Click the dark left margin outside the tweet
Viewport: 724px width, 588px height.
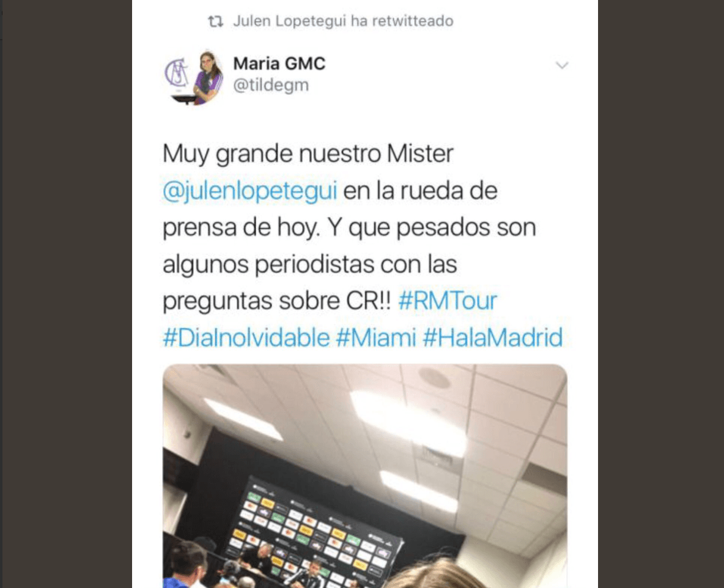pos(66,294)
